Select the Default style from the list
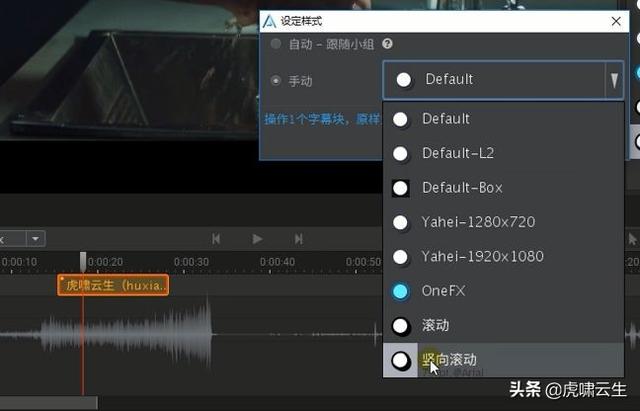Image resolution: width=640 pixels, height=411 pixels. [x=503, y=119]
